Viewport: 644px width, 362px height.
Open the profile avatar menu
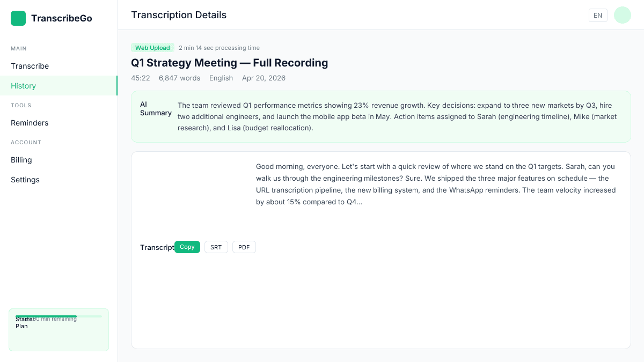point(622,15)
